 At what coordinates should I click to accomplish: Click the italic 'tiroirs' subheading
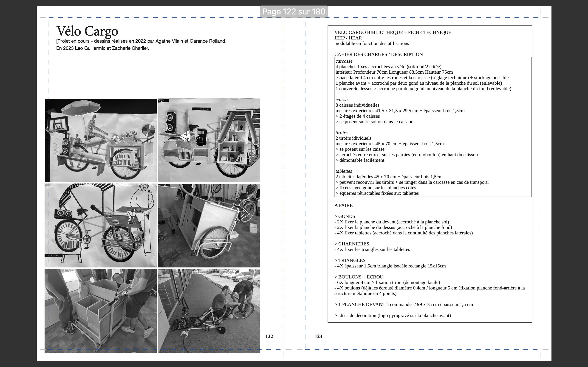341,133
